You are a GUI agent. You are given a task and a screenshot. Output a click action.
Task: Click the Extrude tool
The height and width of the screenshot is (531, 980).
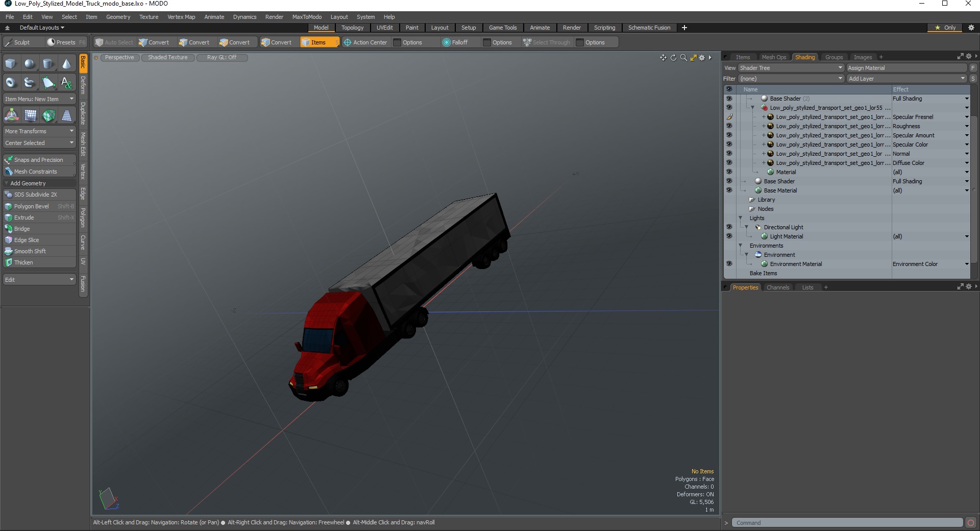click(39, 218)
